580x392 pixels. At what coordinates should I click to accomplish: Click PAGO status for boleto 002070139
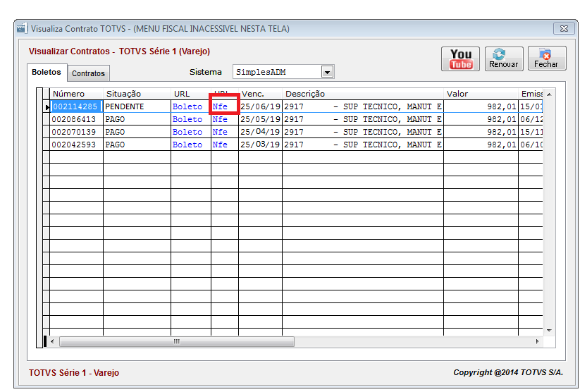point(137,132)
